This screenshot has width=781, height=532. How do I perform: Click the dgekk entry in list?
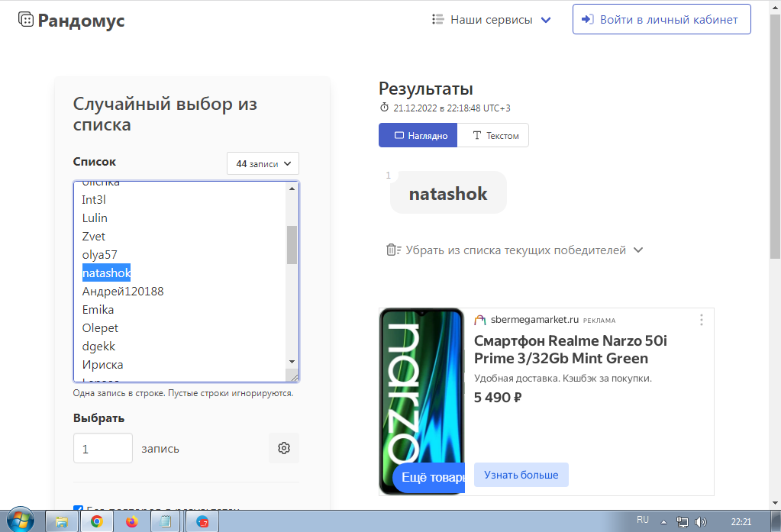[98, 347]
